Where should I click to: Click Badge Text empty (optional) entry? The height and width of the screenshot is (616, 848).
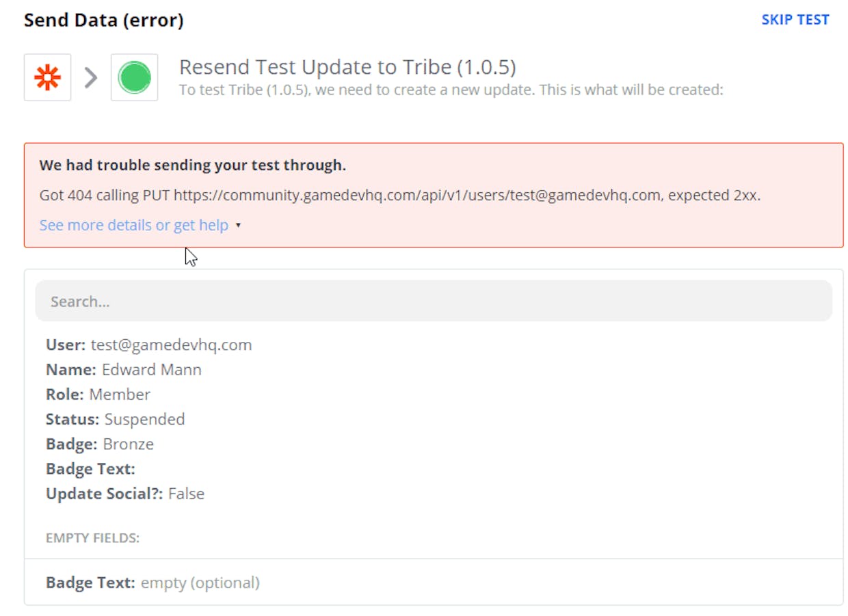coord(153,582)
